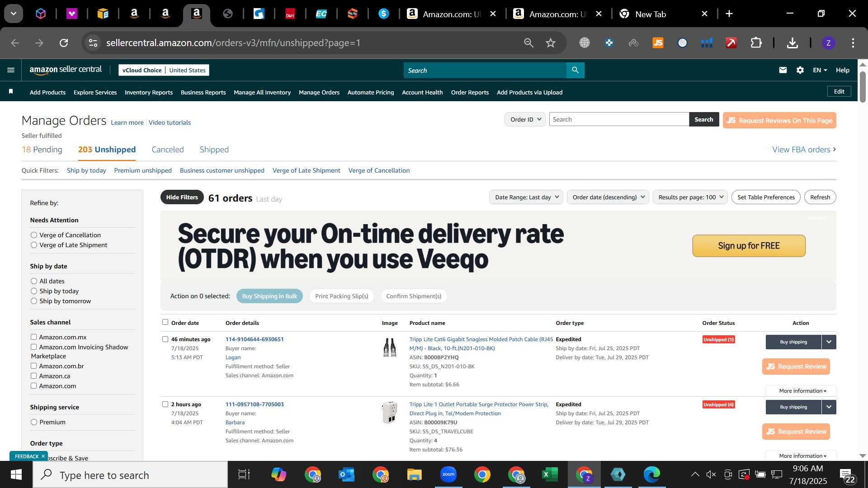Open the Chrome profile avatar Z
868x488 pixels.
(x=828, y=43)
